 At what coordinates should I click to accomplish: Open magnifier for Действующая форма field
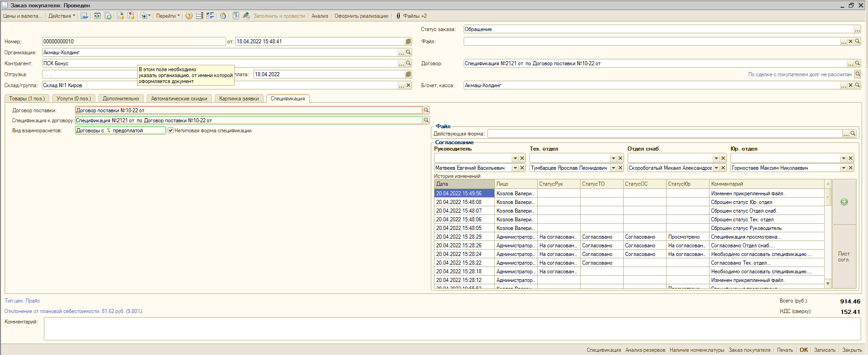[x=853, y=134]
